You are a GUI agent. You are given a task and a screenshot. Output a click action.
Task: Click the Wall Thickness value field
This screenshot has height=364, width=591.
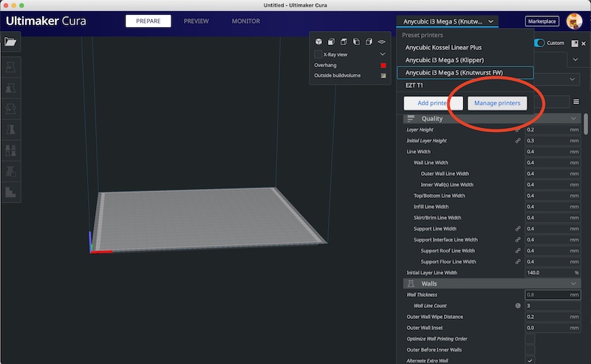click(553, 295)
